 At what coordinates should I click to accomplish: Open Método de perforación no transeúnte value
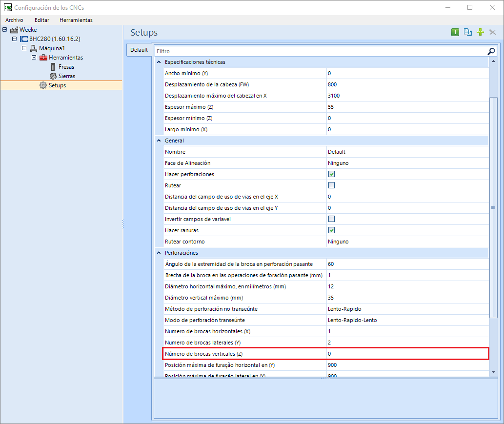(x=407, y=309)
